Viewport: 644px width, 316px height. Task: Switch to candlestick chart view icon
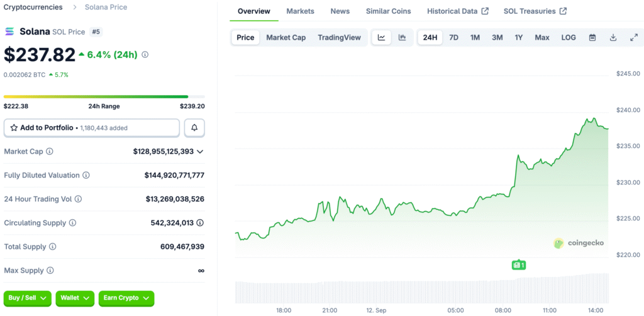pos(402,38)
